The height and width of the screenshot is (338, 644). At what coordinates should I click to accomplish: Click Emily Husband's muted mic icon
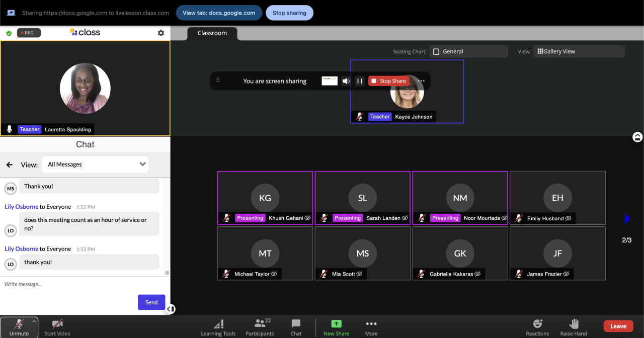[519, 219]
